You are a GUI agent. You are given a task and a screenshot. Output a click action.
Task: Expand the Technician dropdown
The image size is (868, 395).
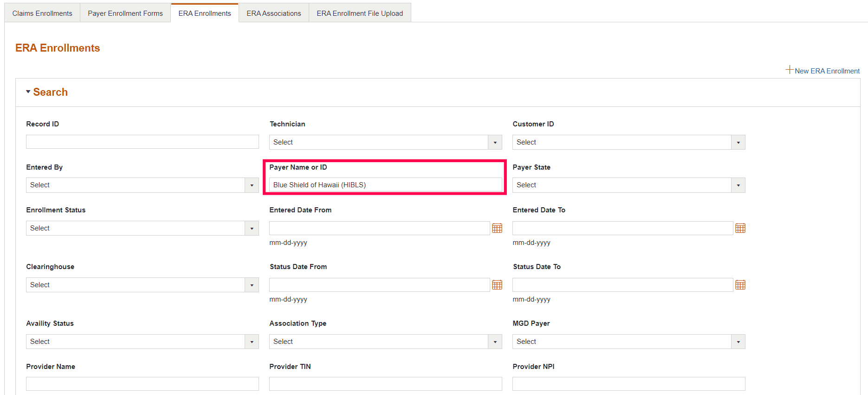coord(495,142)
